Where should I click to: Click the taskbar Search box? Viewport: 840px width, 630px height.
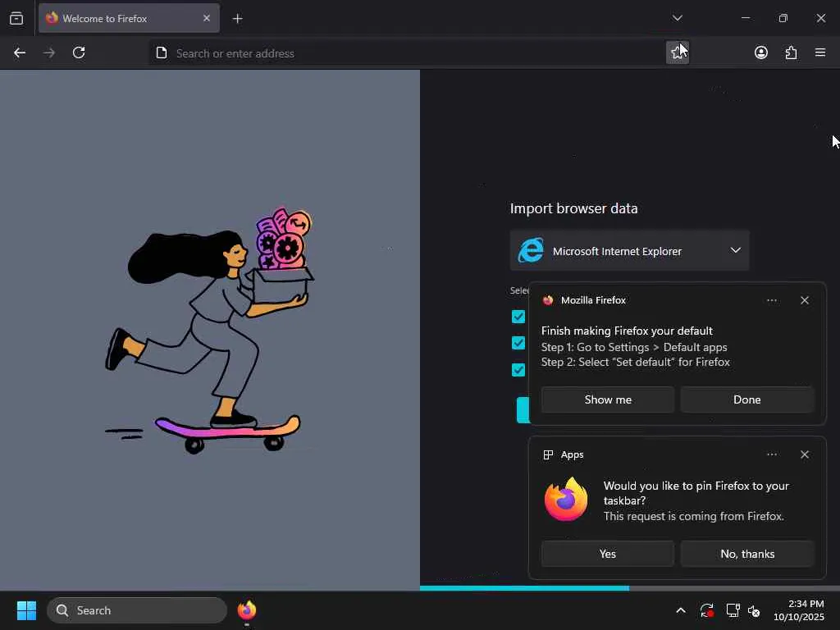click(137, 610)
